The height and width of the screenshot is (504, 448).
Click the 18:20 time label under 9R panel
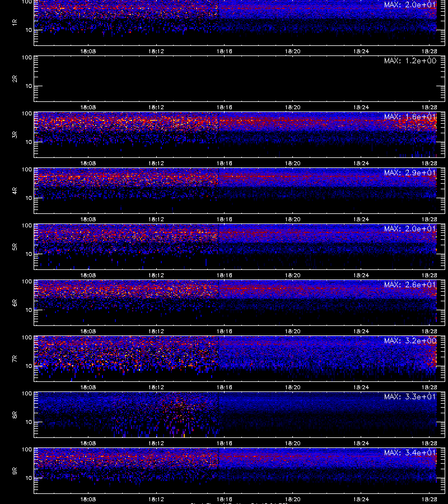(x=293, y=499)
